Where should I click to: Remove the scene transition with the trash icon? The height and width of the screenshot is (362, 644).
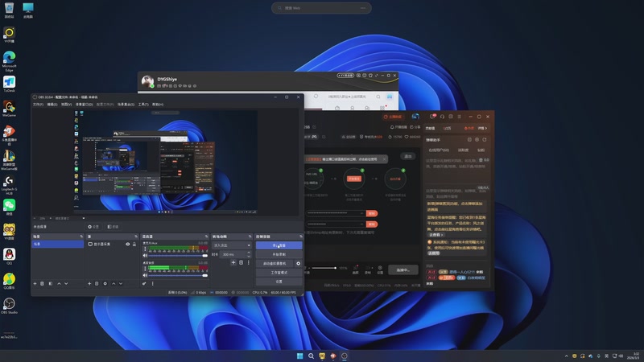click(x=241, y=263)
